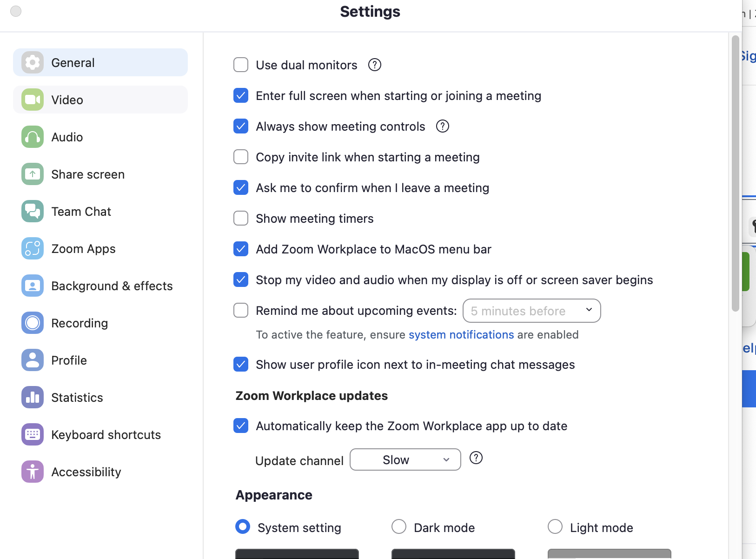Open the Video settings section

coord(67,99)
